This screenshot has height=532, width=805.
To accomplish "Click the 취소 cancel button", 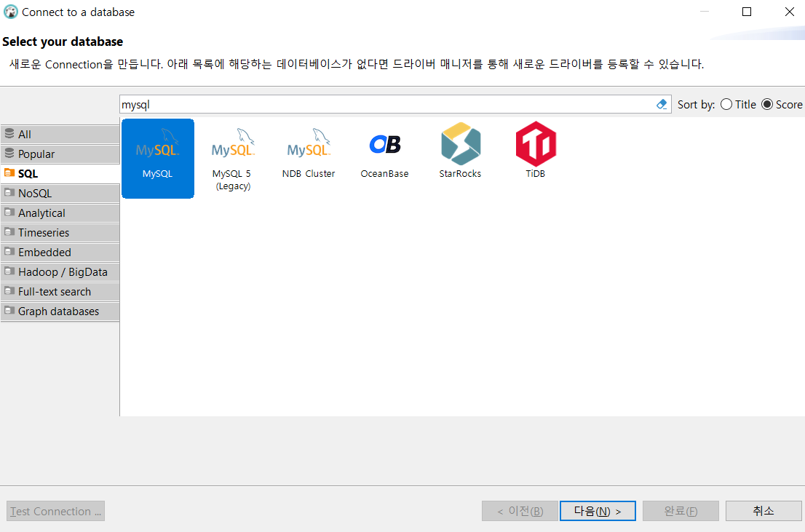I will point(764,511).
